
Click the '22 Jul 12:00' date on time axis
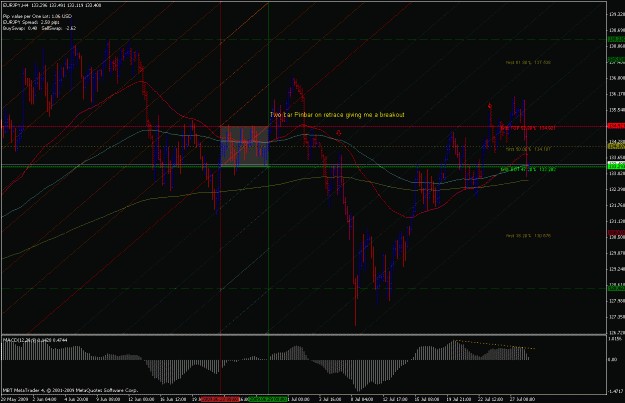(490, 399)
